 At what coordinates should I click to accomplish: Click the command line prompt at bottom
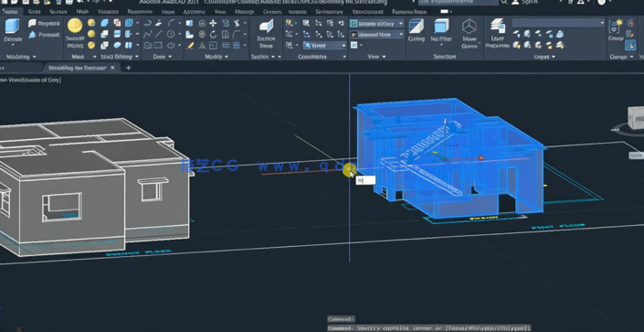pos(429,328)
